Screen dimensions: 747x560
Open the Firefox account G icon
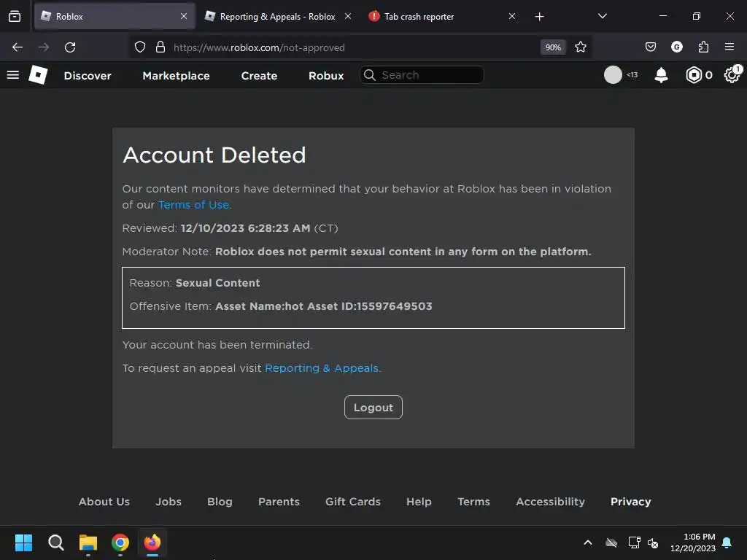676,47
